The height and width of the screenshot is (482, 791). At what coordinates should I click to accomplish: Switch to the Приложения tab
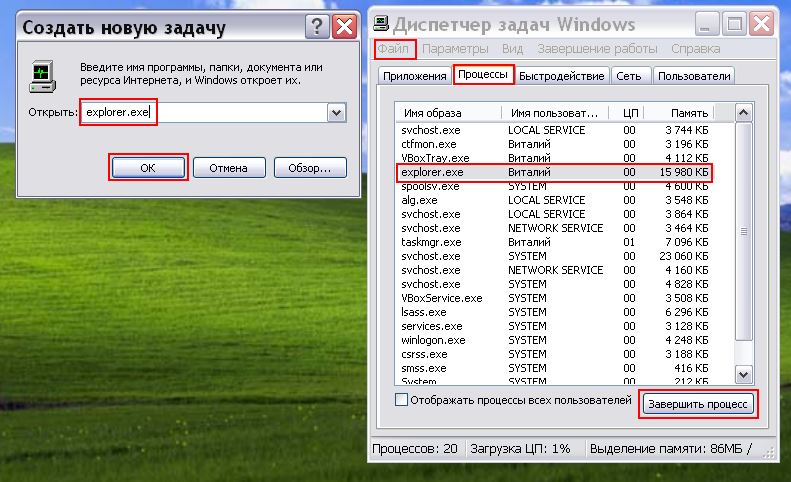click(415, 76)
